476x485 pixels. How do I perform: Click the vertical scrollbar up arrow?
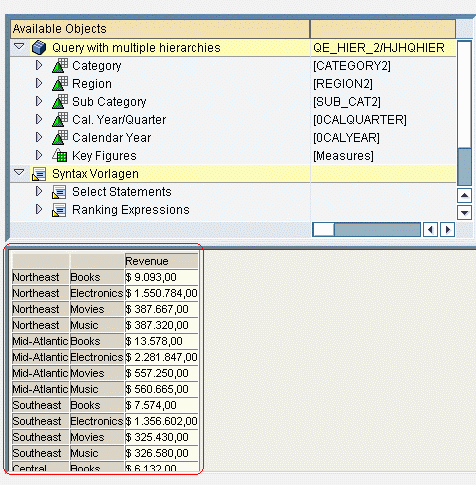464,196
